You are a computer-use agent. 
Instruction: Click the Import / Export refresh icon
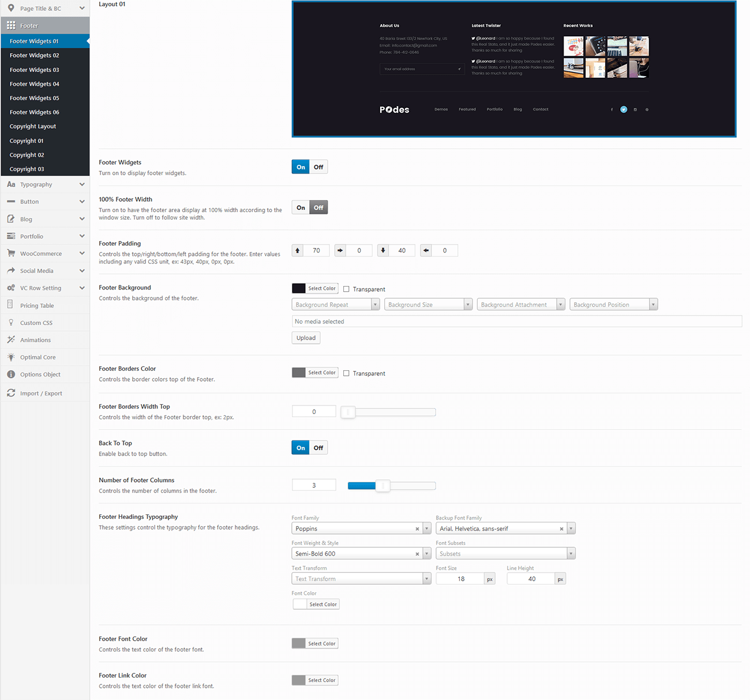[x=11, y=393]
